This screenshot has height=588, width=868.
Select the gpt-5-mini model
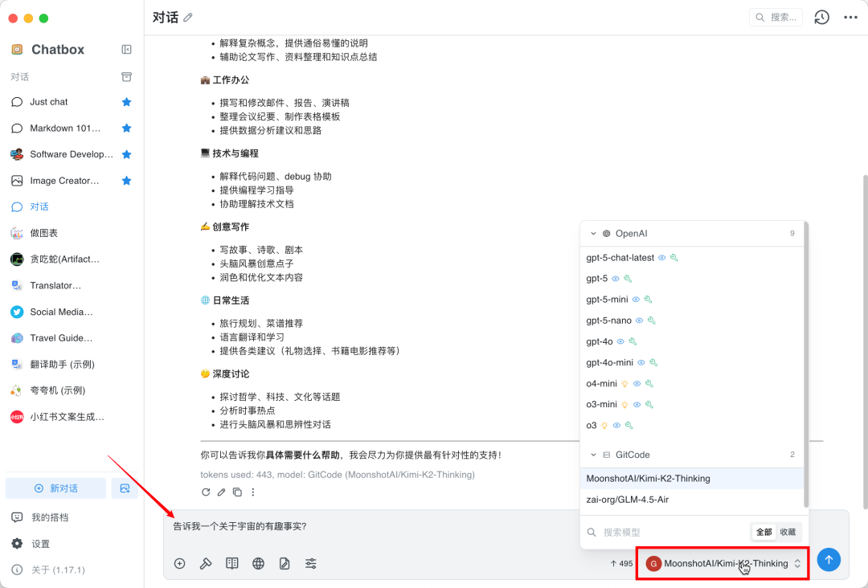tap(692, 300)
